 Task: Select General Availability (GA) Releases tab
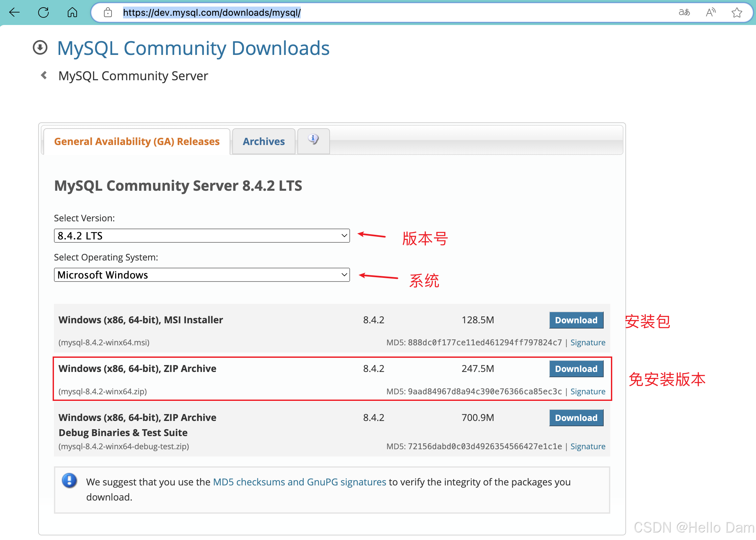pos(137,142)
